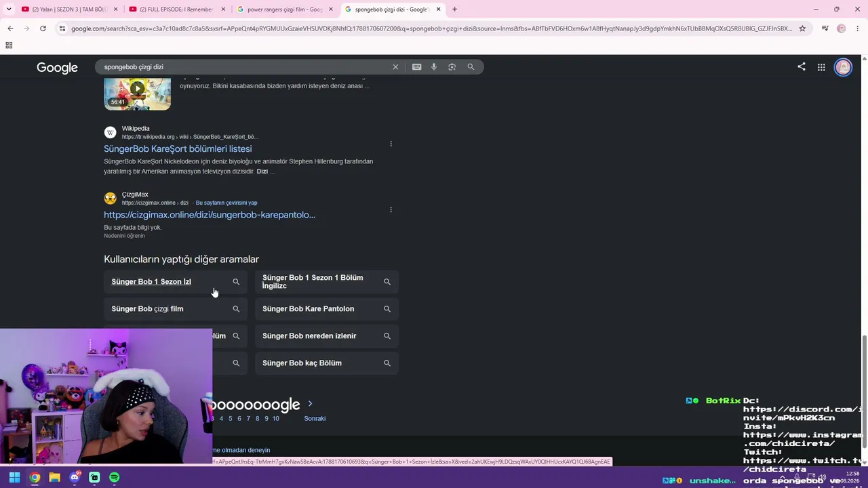
Task: Play the 56:41 video thumbnail
Action: [137, 94]
